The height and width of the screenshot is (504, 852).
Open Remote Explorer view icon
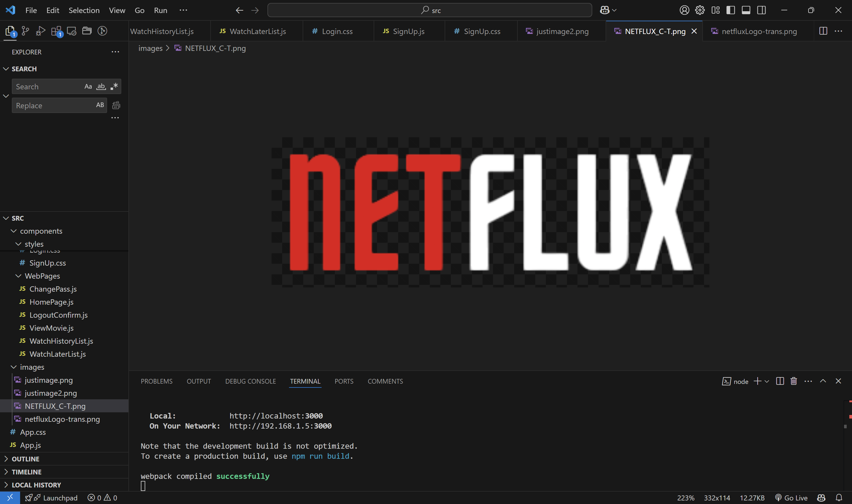coord(72,31)
